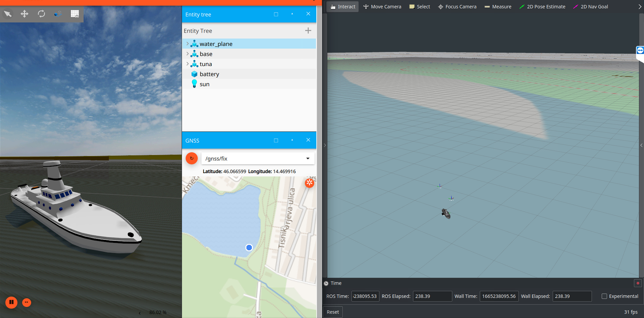Float the Entity tree panel
Viewport: 644px width, 318px height.
coord(276,14)
